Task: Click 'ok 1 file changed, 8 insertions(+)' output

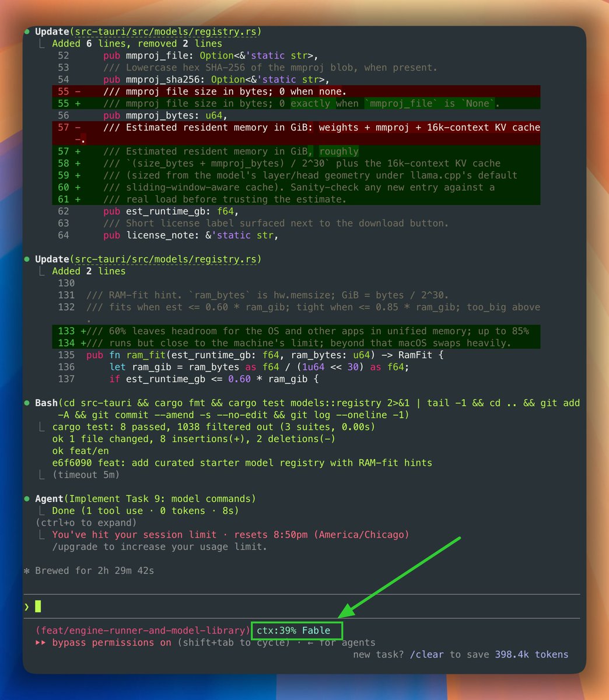Action: 194,439
